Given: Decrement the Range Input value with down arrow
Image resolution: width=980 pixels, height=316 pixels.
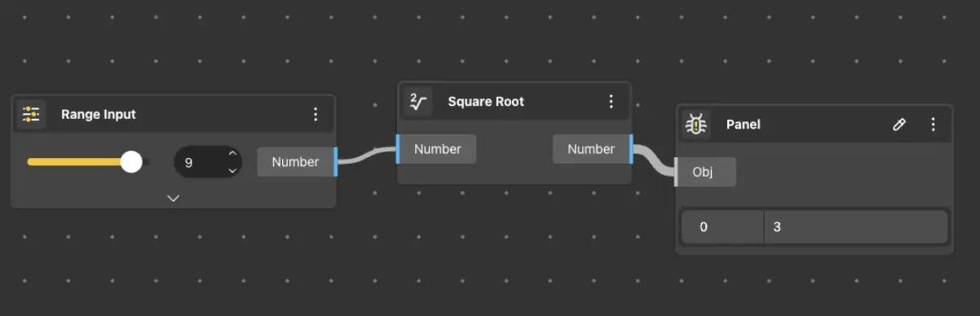Looking at the screenshot, I should pyautogui.click(x=232, y=170).
